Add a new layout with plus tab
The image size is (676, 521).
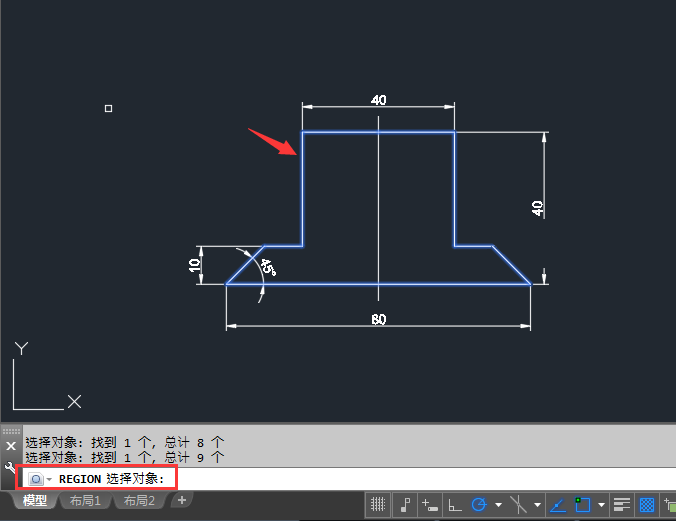point(182,500)
